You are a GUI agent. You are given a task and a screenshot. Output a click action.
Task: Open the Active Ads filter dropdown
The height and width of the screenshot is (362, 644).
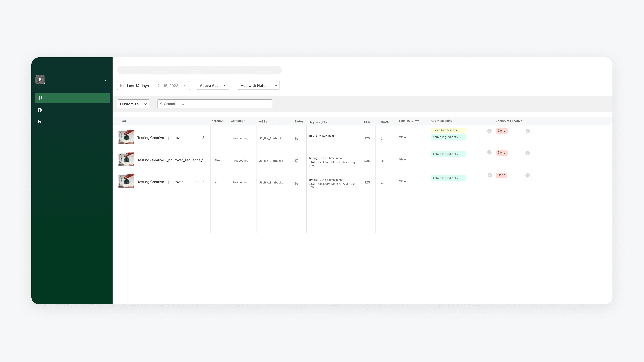tap(213, 85)
